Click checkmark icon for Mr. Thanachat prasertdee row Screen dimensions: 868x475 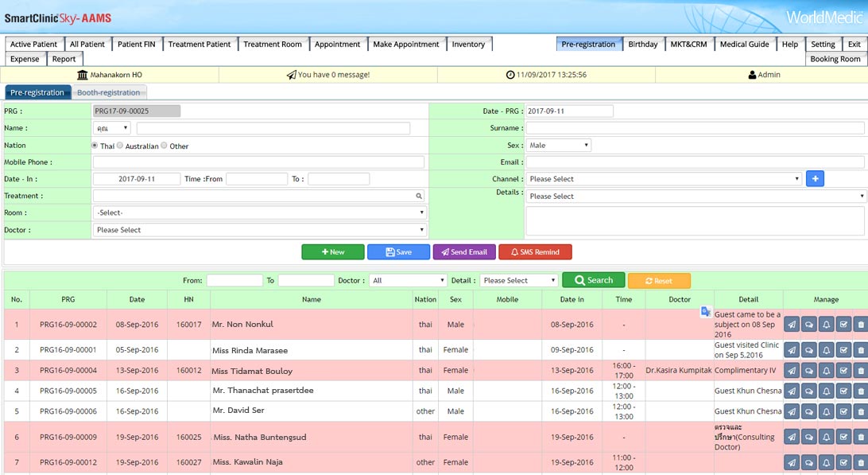[843, 391]
